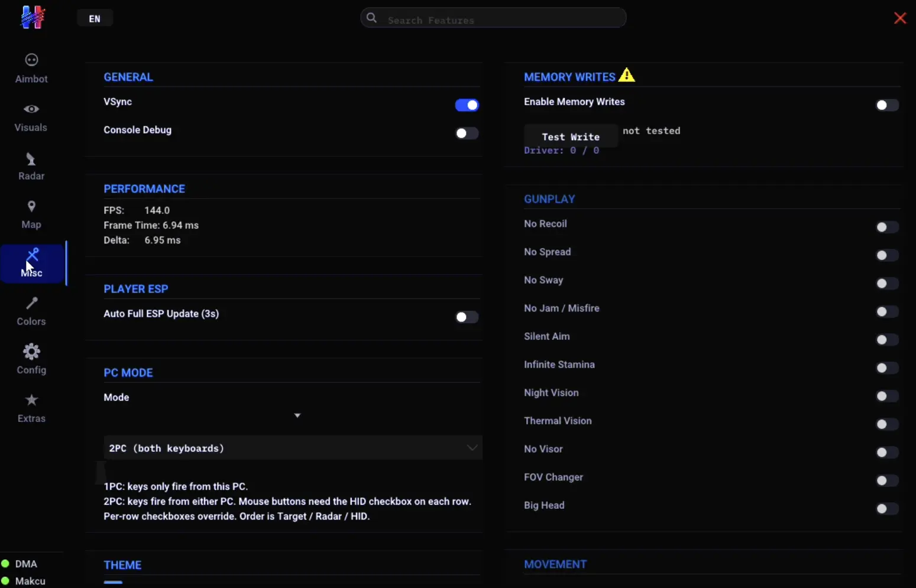Toggle the No Visor switch

coord(887,453)
